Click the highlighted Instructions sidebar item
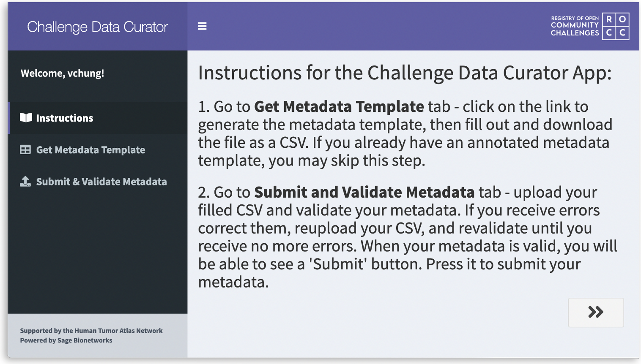 (65, 118)
